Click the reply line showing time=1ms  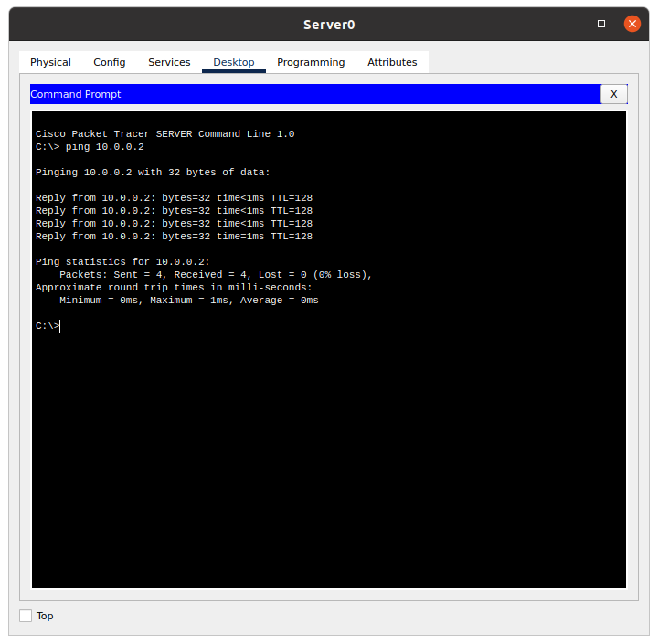[174, 236]
